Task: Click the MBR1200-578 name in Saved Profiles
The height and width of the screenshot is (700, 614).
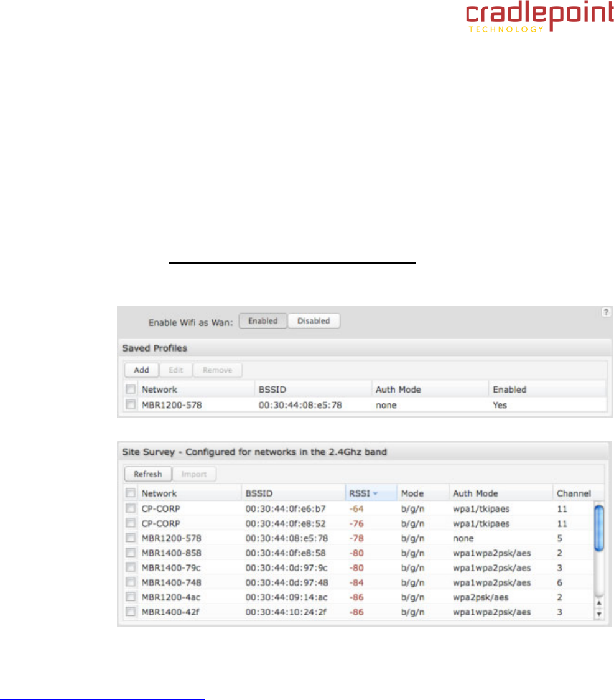Action: (x=172, y=405)
